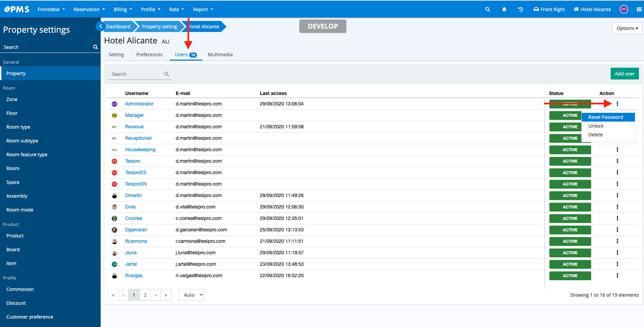Select Reset Password from context menu
The width and height of the screenshot is (644, 327).
[x=605, y=117]
